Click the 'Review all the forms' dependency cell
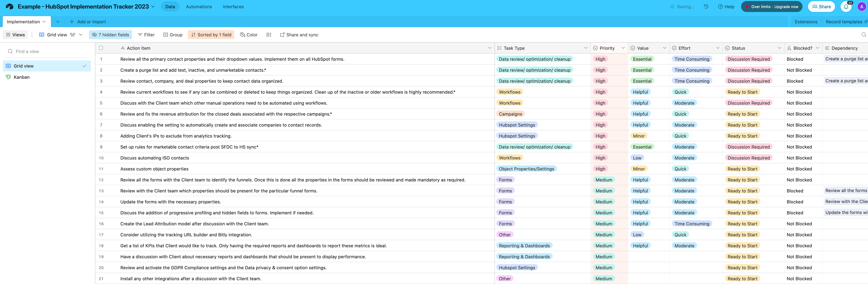The image size is (868, 284). pos(846,191)
